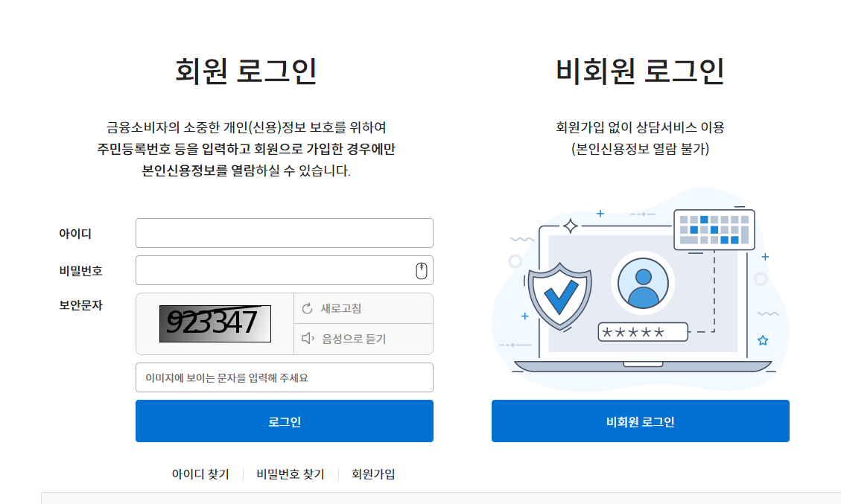Click the speaker icon for 음성으로 듣기

[x=308, y=338]
